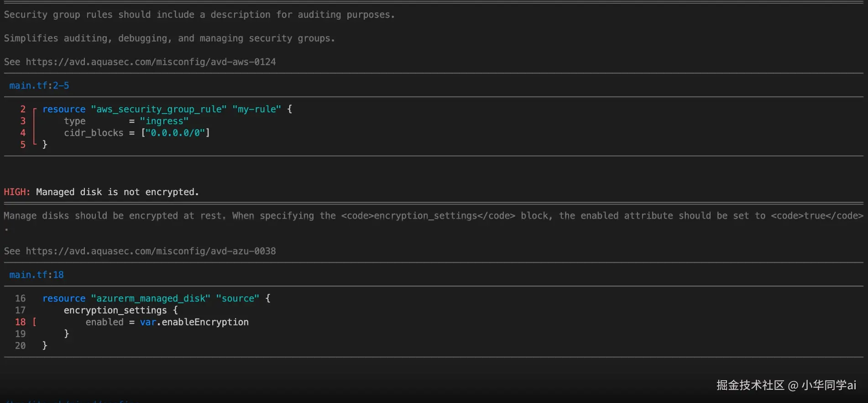
Task: Click the "aws_security_group_rule" resource type string
Action: pyautogui.click(x=159, y=109)
